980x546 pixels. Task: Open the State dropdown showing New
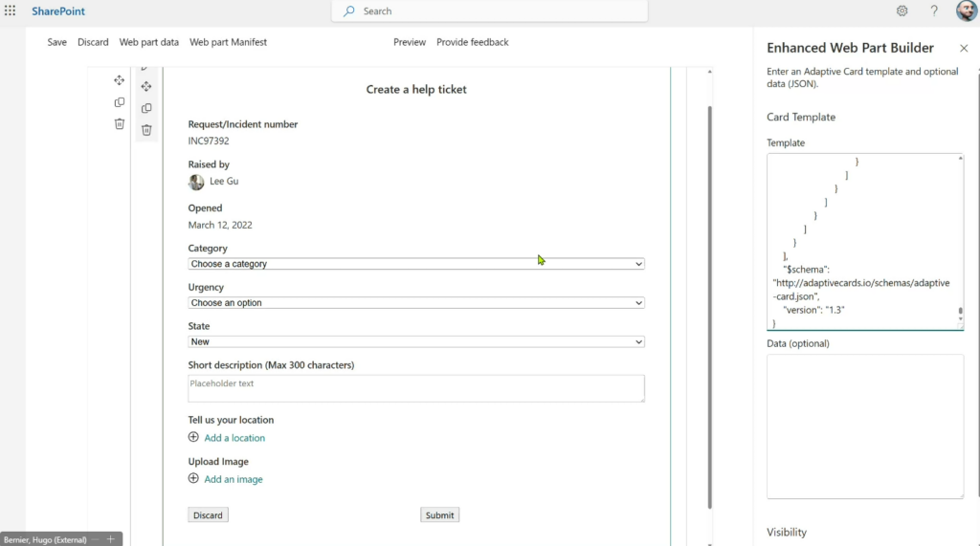[416, 342]
